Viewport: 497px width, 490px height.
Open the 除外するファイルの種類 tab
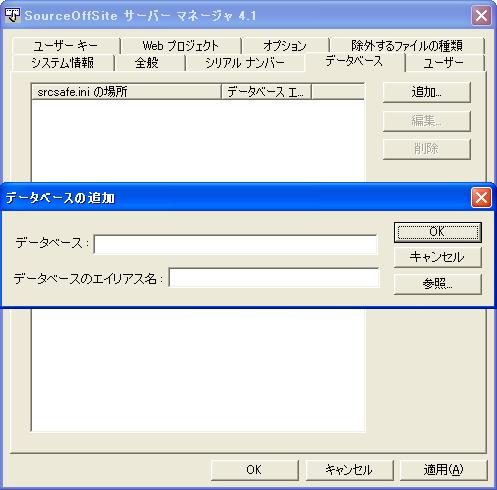pyautogui.click(x=407, y=46)
